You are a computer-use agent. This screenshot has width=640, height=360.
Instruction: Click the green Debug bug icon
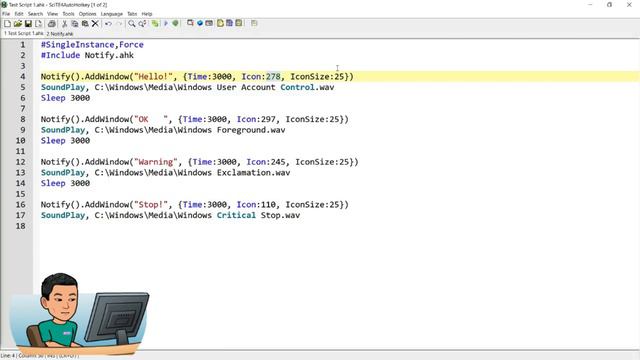(x=176, y=23)
